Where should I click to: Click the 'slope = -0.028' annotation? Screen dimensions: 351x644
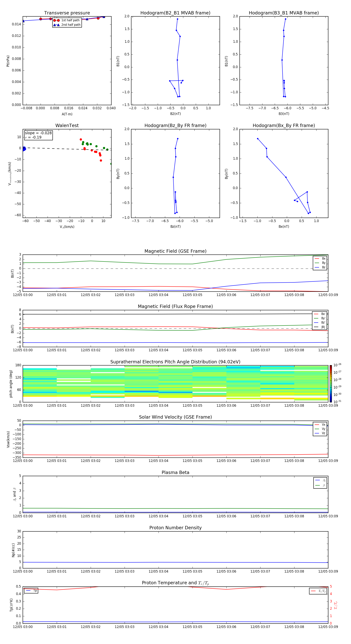[38, 133]
